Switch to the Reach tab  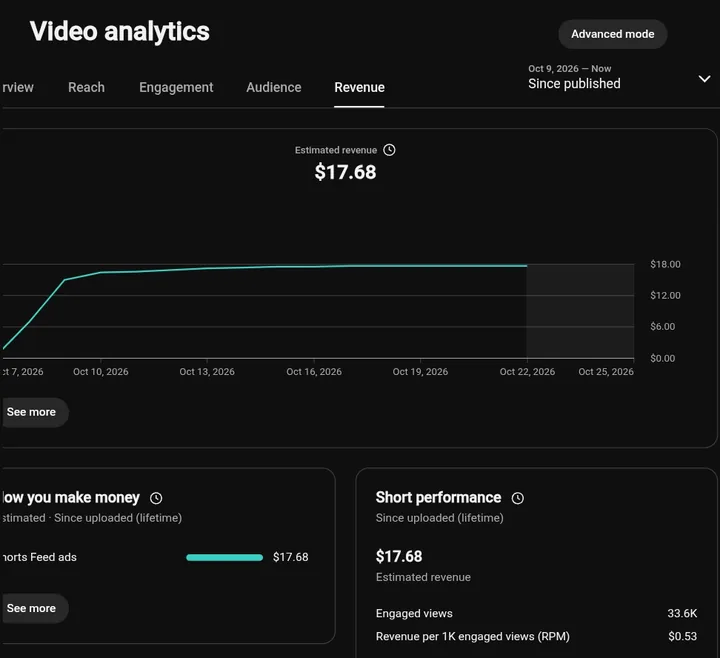(86, 87)
